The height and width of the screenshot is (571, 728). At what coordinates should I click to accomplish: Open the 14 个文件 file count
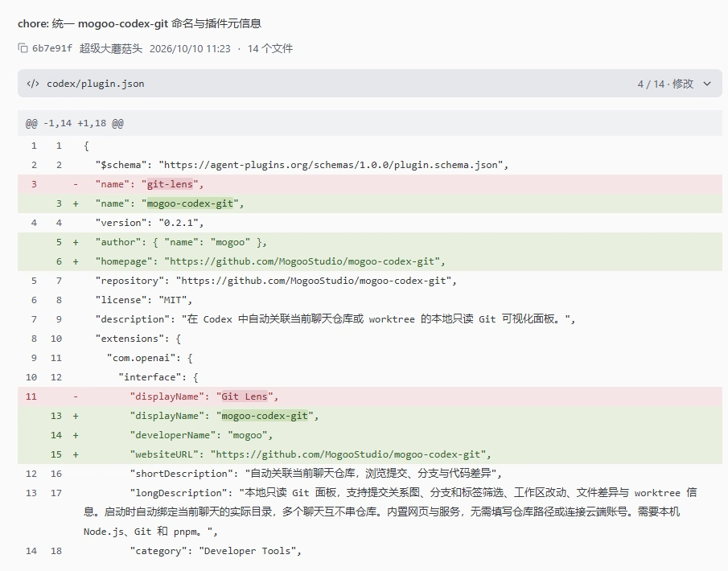pos(270,48)
